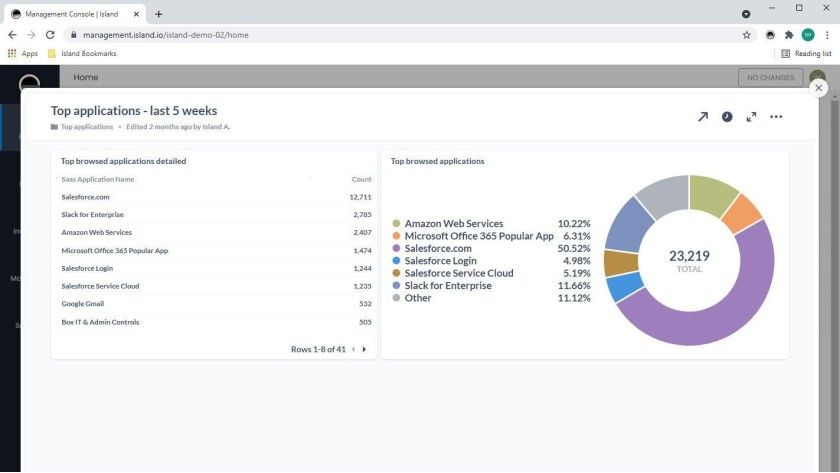Click Microsoft Office 365 legend orange dot
Screen dimensions: 840x473
pyautogui.click(x=396, y=236)
